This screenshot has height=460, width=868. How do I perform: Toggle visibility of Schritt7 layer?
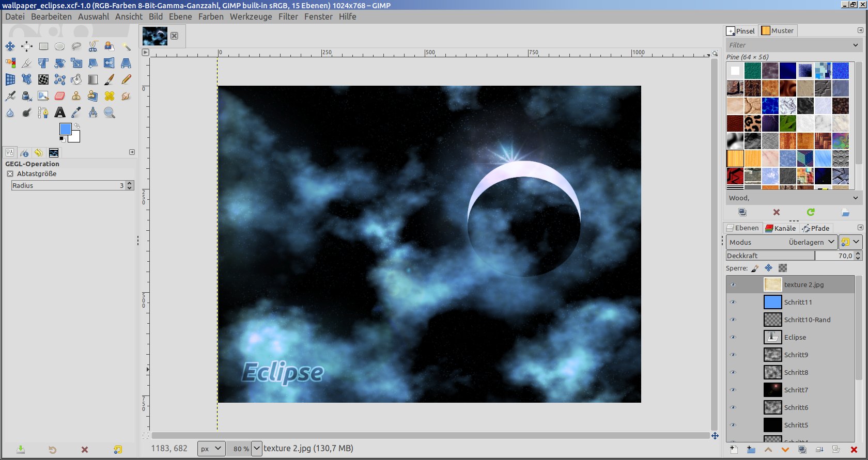point(733,390)
